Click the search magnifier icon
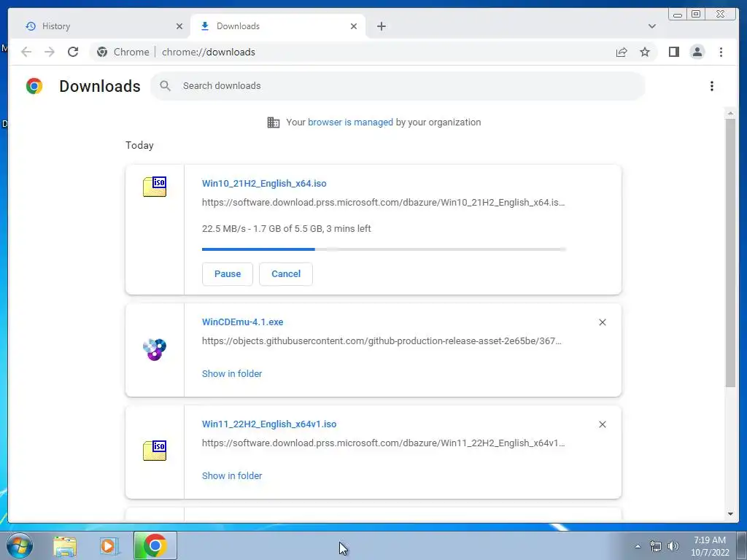 [x=166, y=86]
